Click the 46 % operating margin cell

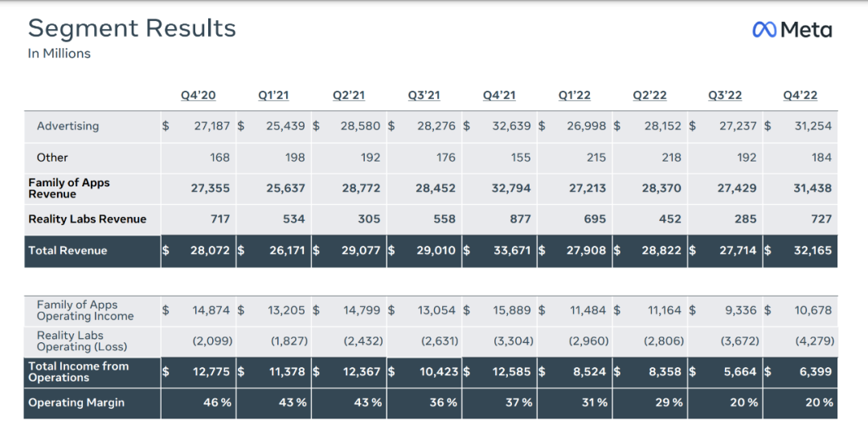click(x=217, y=402)
